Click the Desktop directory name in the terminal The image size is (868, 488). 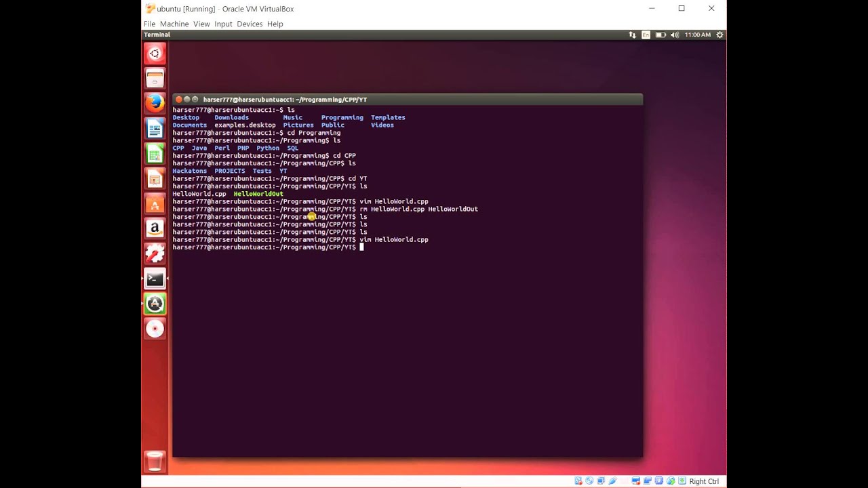[x=186, y=117]
